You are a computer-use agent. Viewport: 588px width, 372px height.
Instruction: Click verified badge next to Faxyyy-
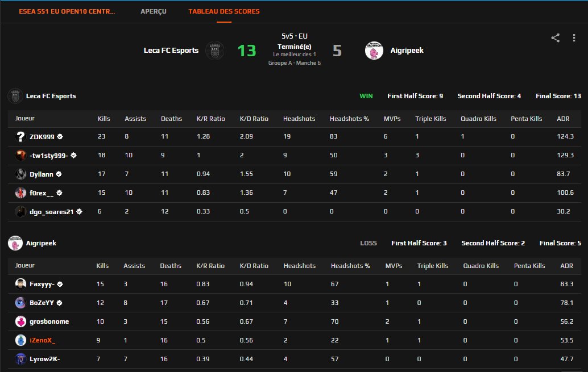point(60,284)
